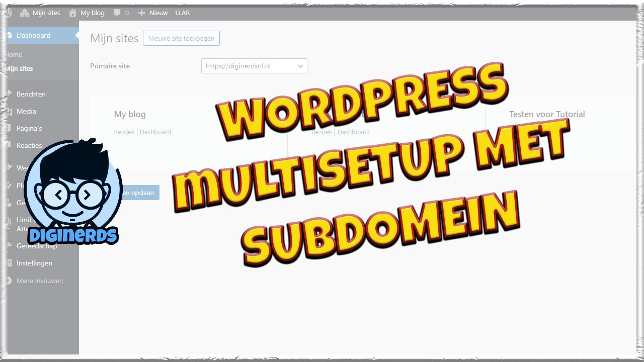
Task: Open the Nieuw menu in admin bar
Action: tap(158, 13)
